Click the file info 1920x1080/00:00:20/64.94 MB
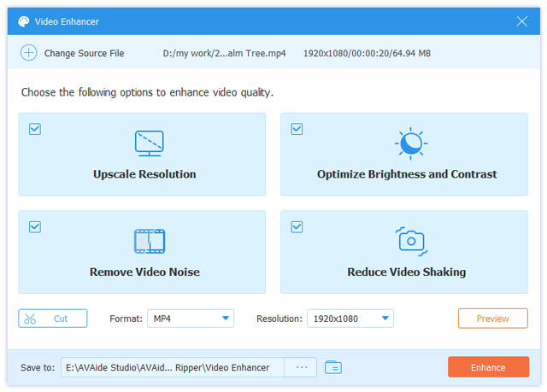The image size is (547, 392). [367, 53]
